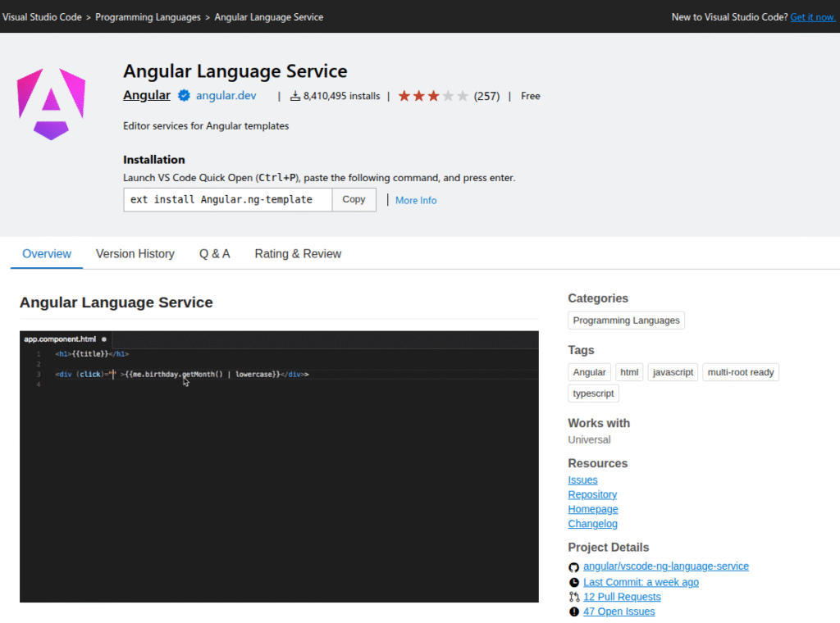This screenshot has width=840, height=623.
Task: Open angular/vscode-ng-language-service project link
Action: pos(666,566)
